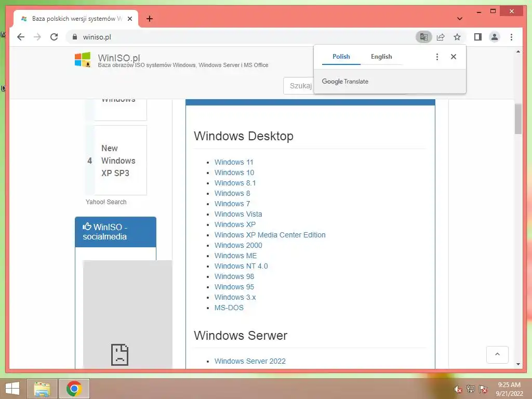Click the WinISO.pl Windows logo
The width and height of the screenshot is (532, 399).
83,60
